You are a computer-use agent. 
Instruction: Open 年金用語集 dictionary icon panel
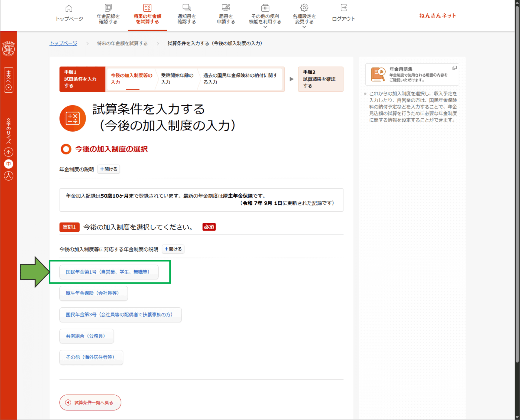tap(378, 74)
